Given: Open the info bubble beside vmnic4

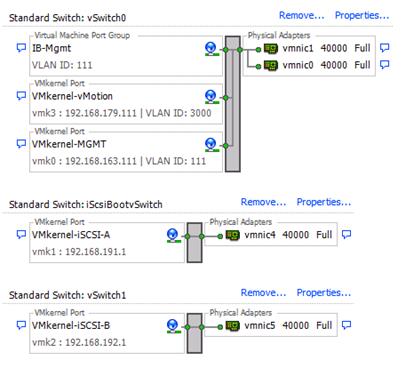Looking at the screenshot, I should 347,234.
